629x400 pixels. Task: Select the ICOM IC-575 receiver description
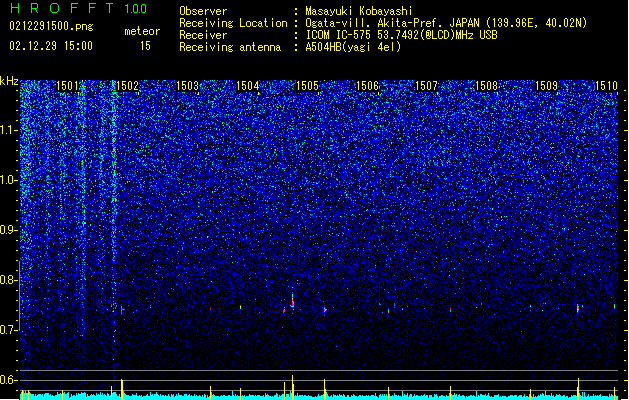point(402,35)
